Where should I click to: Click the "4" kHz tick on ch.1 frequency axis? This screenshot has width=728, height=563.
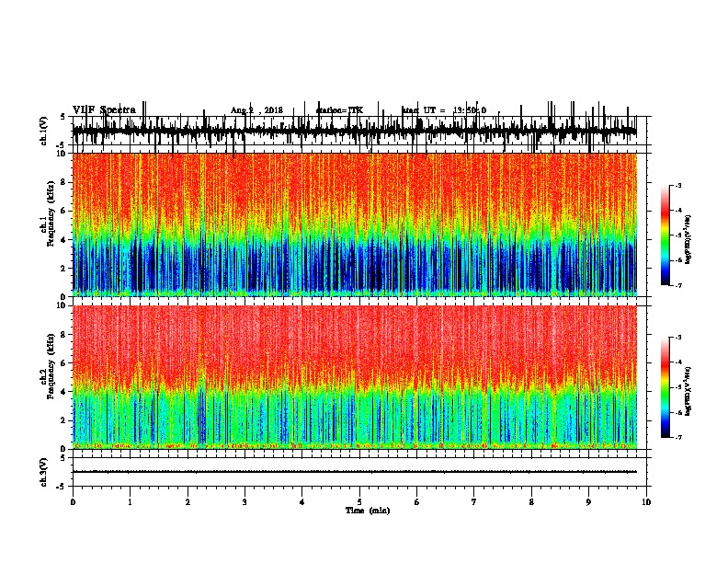tap(63, 240)
